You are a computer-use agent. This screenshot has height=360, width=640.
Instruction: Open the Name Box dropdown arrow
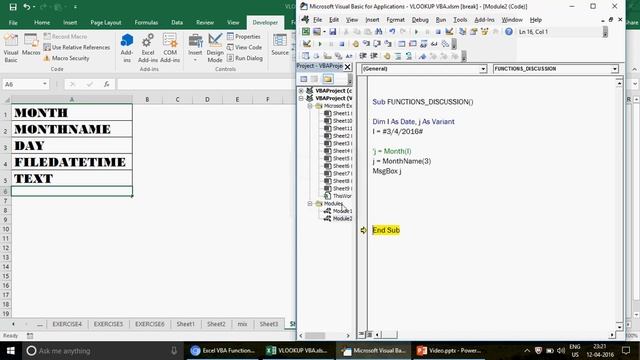tap(44, 84)
